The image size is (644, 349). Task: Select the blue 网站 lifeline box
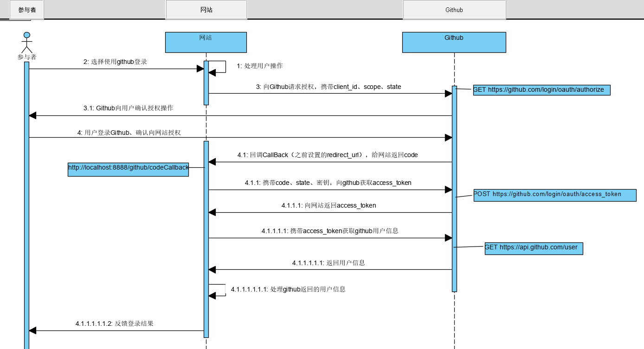pyautogui.click(x=206, y=42)
